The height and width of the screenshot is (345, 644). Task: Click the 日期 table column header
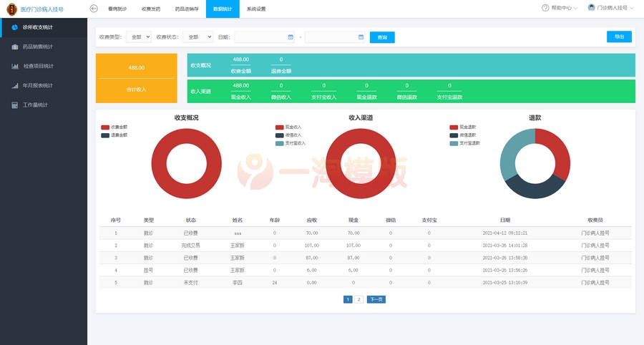pos(505,220)
